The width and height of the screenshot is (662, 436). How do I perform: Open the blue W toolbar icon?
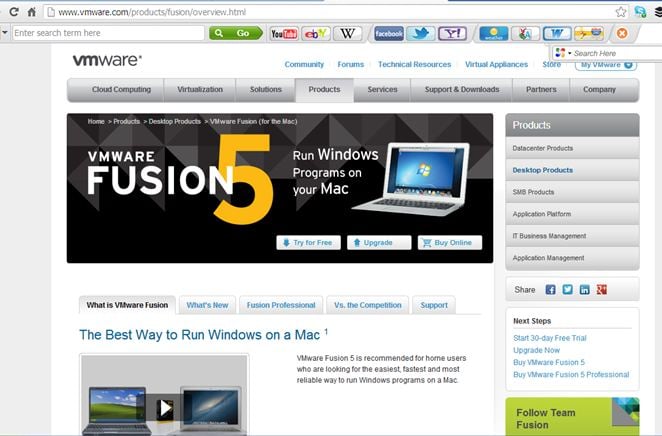[x=557, y=33]
